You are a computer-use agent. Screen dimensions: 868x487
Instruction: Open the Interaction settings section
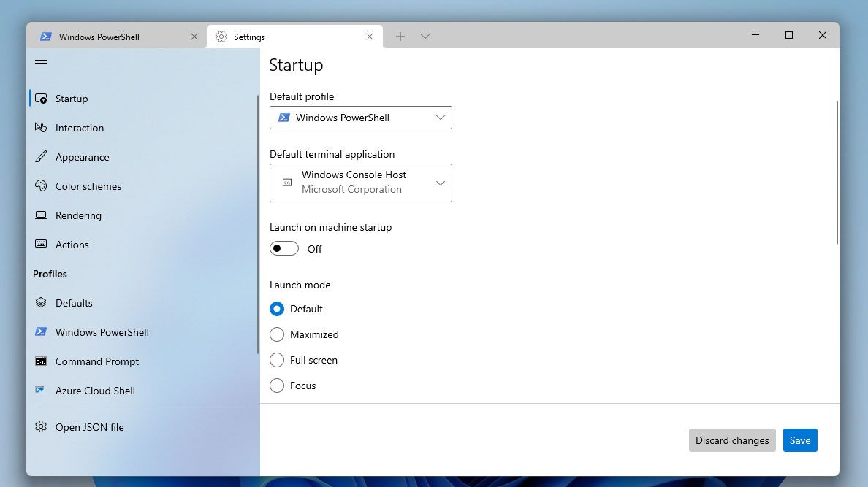click(x=79, y=128)
